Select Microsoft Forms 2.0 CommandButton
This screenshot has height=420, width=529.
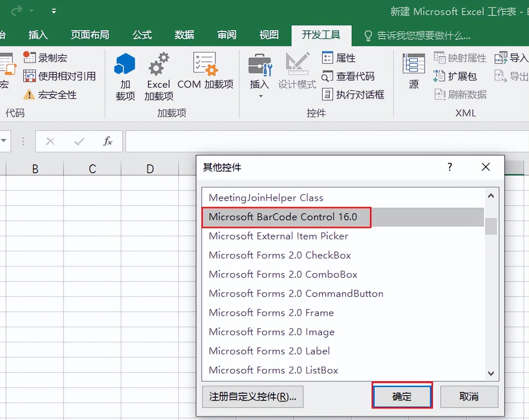(x=343, y=293)
